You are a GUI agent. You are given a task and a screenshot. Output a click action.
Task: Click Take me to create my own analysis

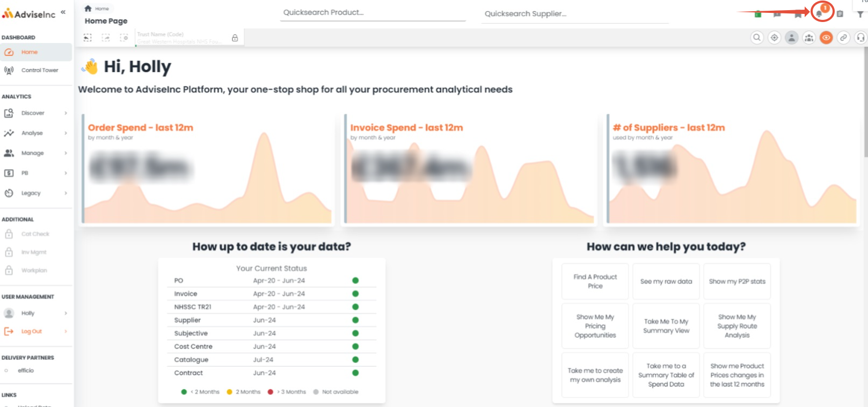[595, 375]
